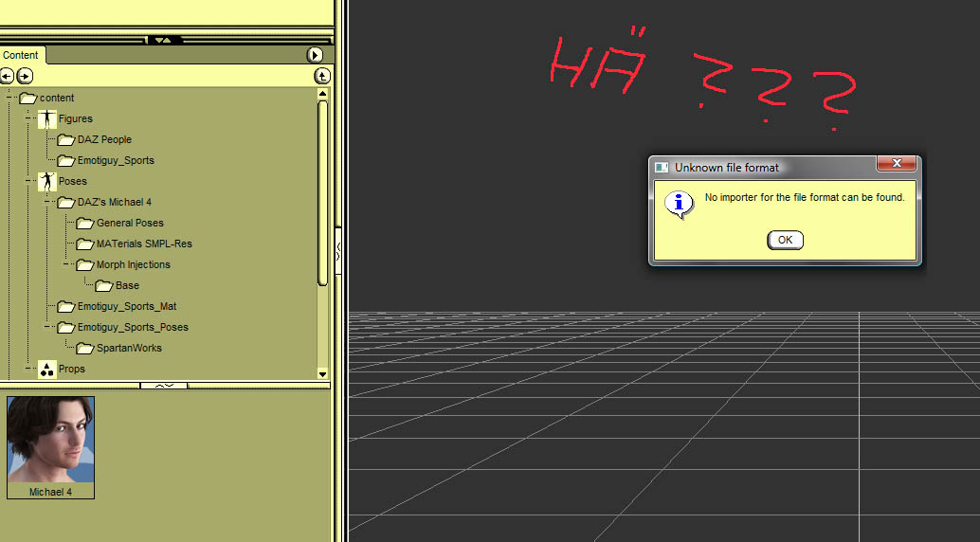Click the pane collapse handle above Content tab
980x542 pixels.
tap(164, 40)
